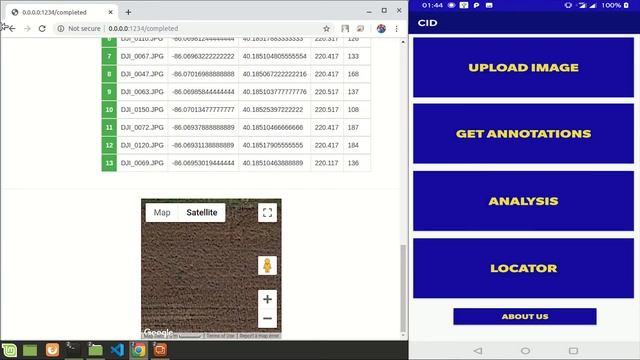
Task: Tap LOCATOR in CID app
Action: (523, 268)
